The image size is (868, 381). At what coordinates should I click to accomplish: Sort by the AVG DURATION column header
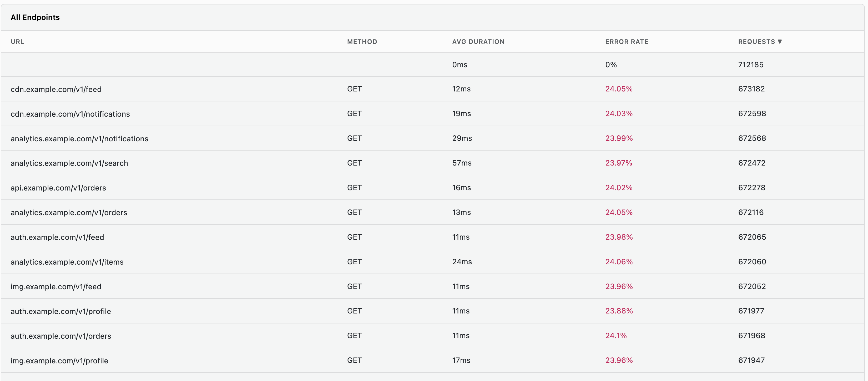[478, 42]
